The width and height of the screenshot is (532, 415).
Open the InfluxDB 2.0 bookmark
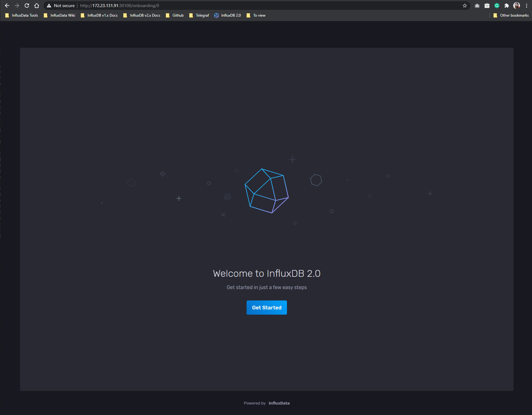[x=227, y=15]
